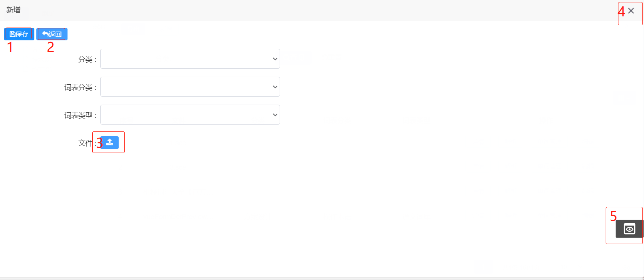The width and height of the screenshot is (644, 280).
Task: Click the horizontal scrollbar at the bottom
Action: [x=320, y=278]
